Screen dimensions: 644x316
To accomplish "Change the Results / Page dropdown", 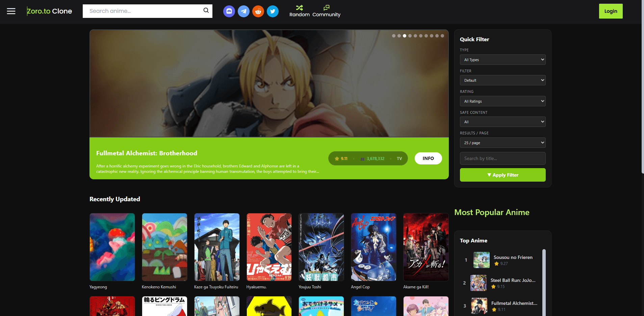I will coord(503,143).
